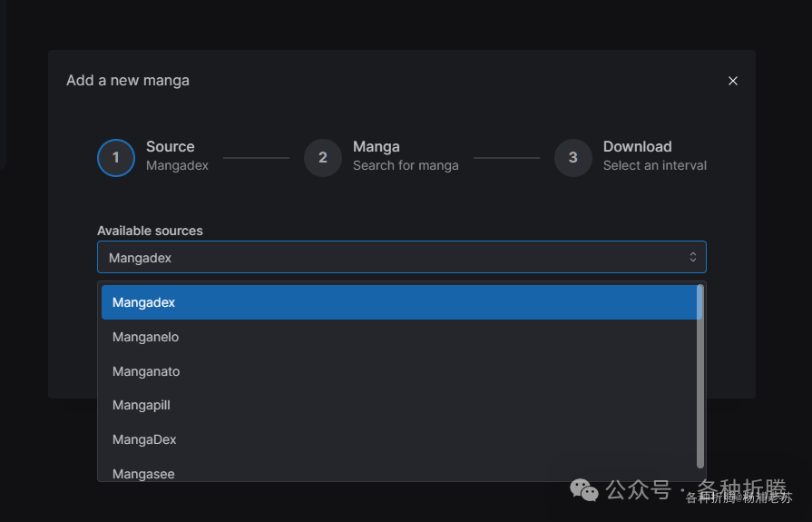Click the up-down chevron in sources field
Image resolution: width=812 pixels, height=522 pixels.
(693, 257)
